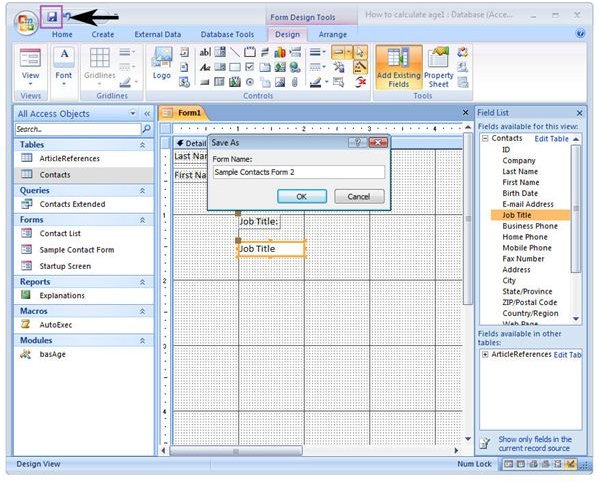Open Property Sheet from the ribbon
600x482 pixels.
[x=438, y=66]
